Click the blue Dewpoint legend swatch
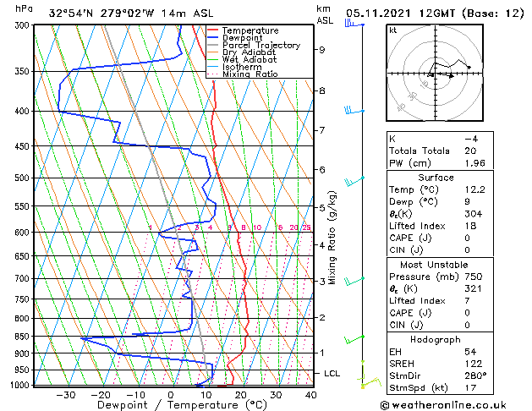The image size is (532, 411). 212,38
